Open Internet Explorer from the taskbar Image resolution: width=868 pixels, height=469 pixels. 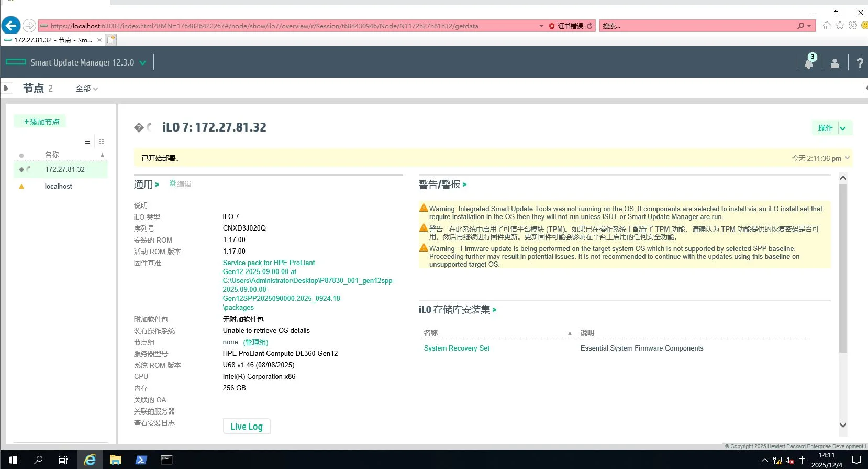coord(90,460)
